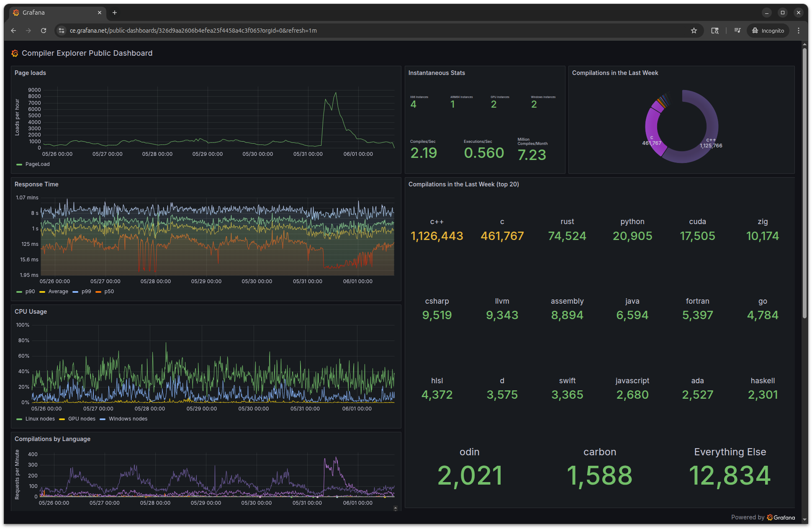Click the Windows nodes legend color swatch
812x529 pixels.
pyautogui.click(x=103, y=419)
